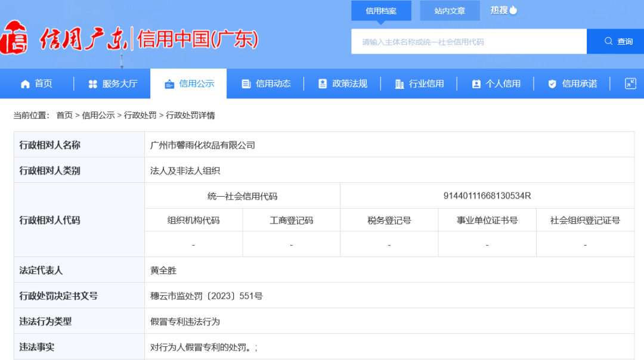Open the 服务大厅 navigation item
644x360 pixels.
[113, 83]
